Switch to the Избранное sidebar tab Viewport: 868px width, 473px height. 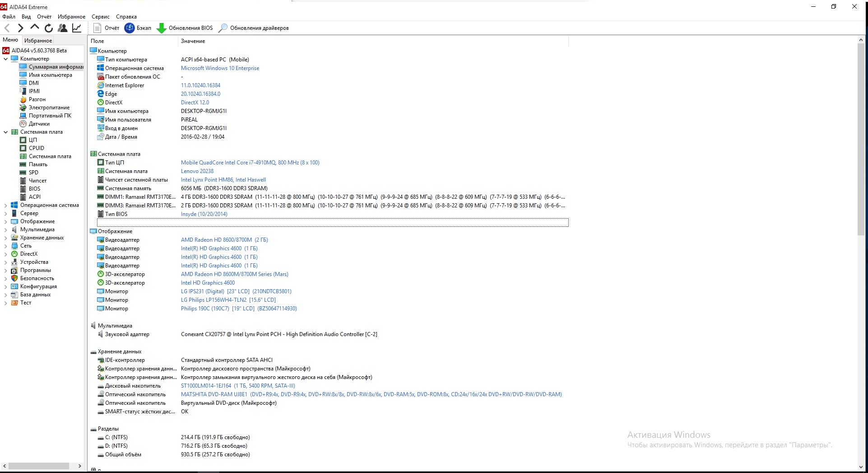[x=38, y=40]
